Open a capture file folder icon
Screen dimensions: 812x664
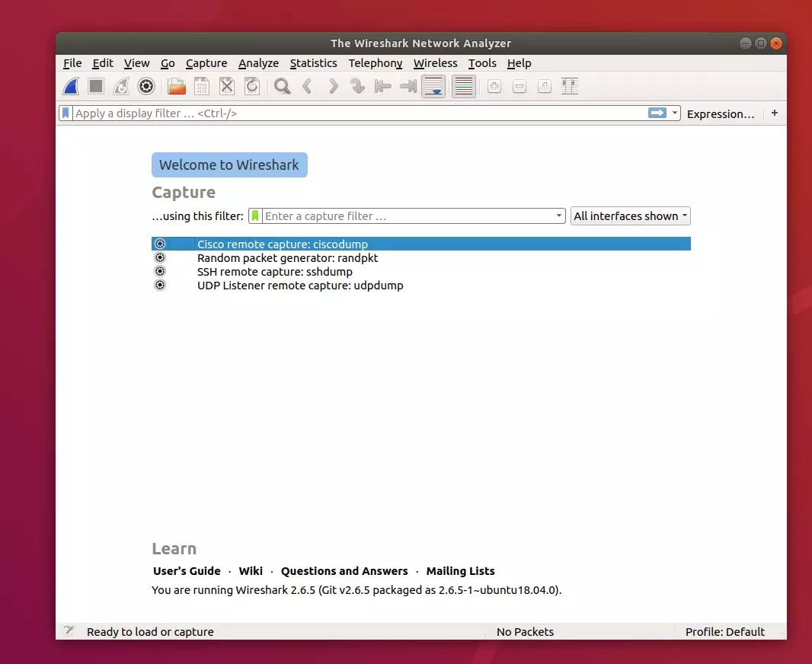click(x=177, y=87)
